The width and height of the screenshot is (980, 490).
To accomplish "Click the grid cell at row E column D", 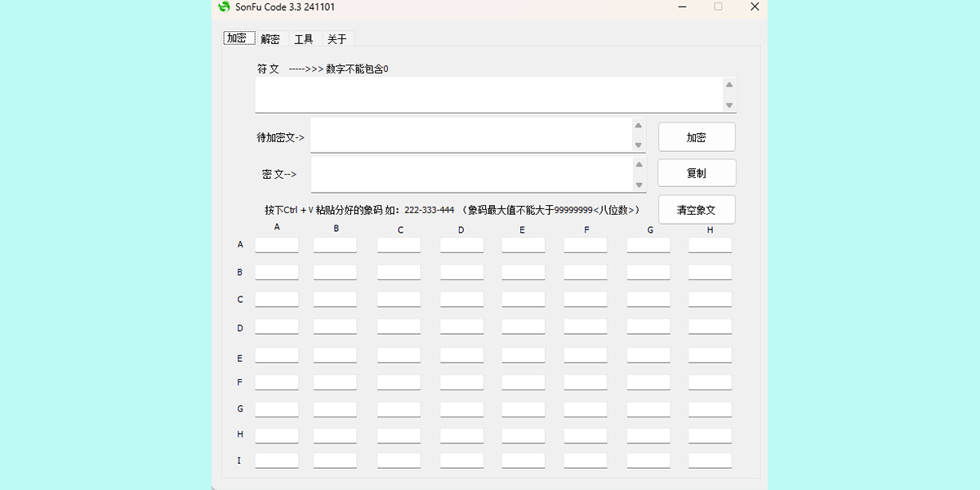I will [x=461, y=354].
